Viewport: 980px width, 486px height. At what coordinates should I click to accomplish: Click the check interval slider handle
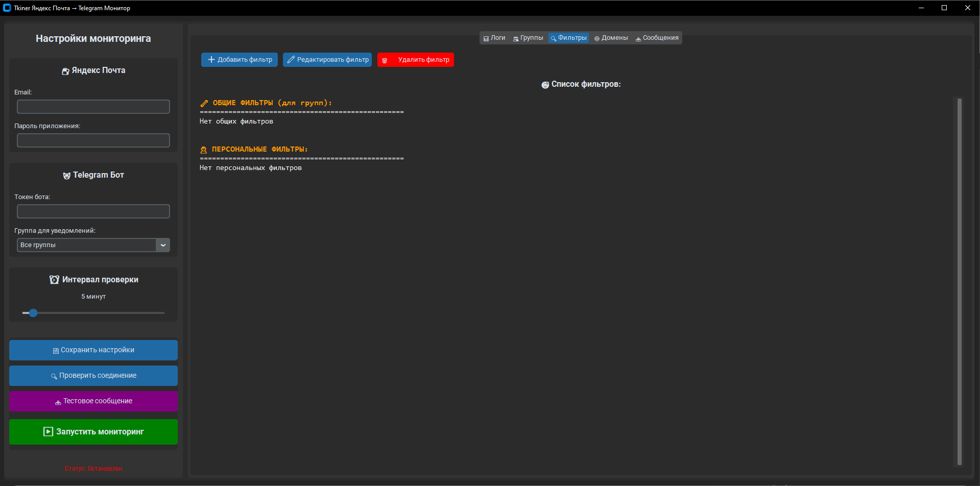click(33, 313)
